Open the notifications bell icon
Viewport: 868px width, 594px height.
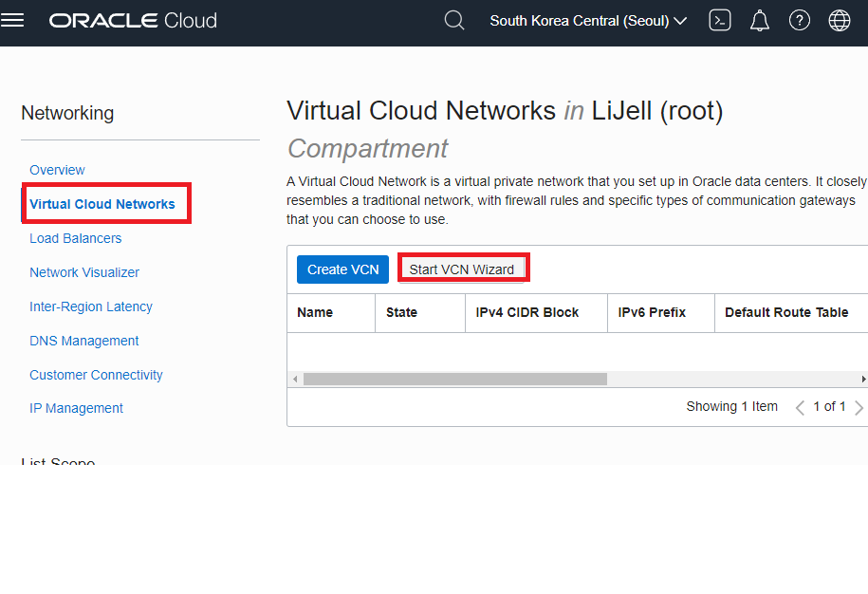pos(760,21)
